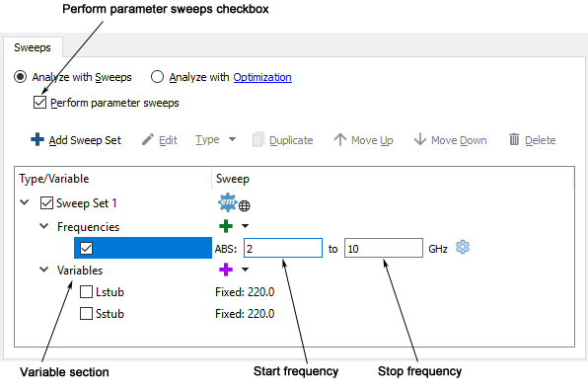Click the Move Down arrow icon

click(x=420, y=139)
